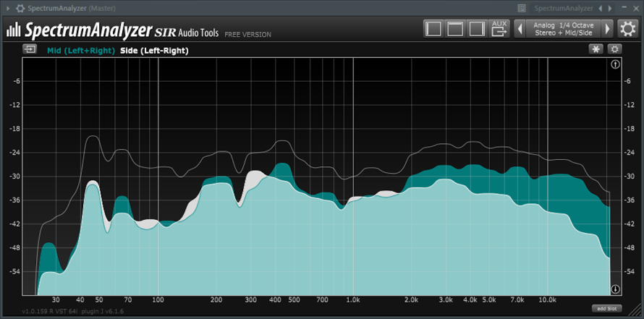Click the SpectrumAnalyzer logo bars icon
This screenshot has height=319, width=644.
[14, 29]
